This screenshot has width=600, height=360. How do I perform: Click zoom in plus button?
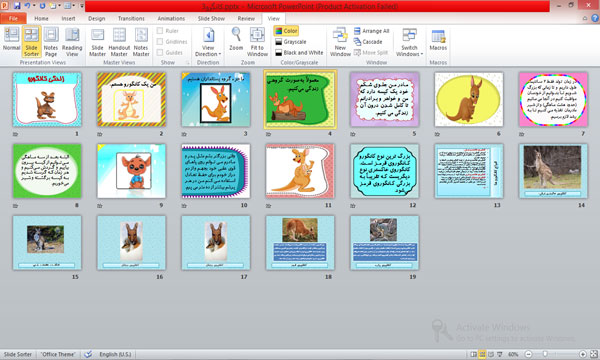click(x=583, y=354)
